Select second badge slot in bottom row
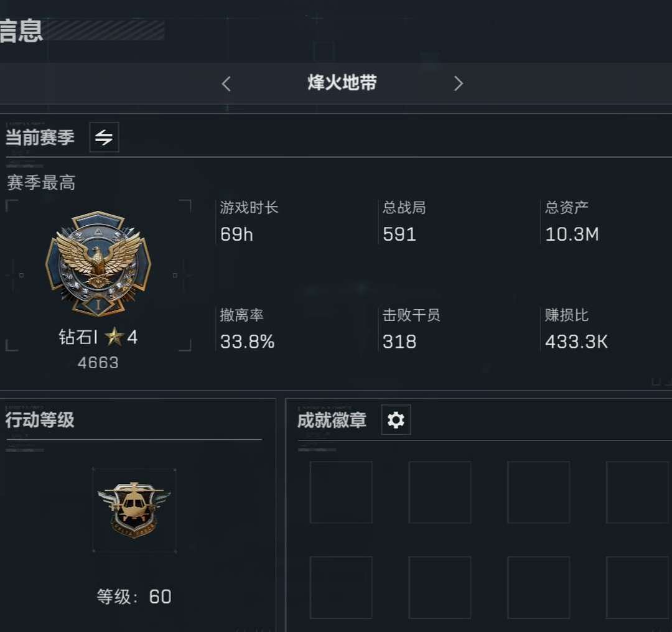Image resolution: width=672 pixels, height=632 pixels. click(x=440, y=587)
